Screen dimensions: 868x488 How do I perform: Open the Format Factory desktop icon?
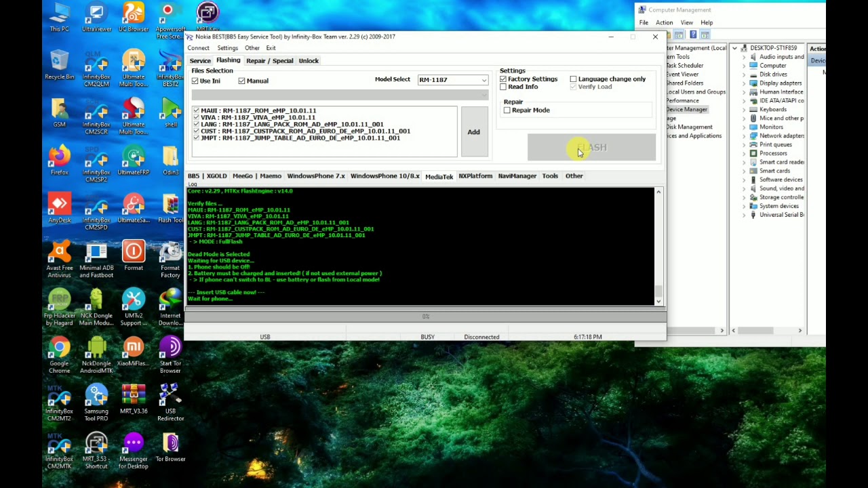[x=170, y=260]
